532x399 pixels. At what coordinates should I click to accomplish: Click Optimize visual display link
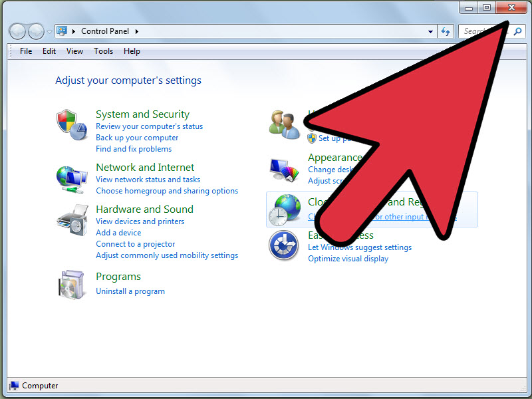coord(348,259)
